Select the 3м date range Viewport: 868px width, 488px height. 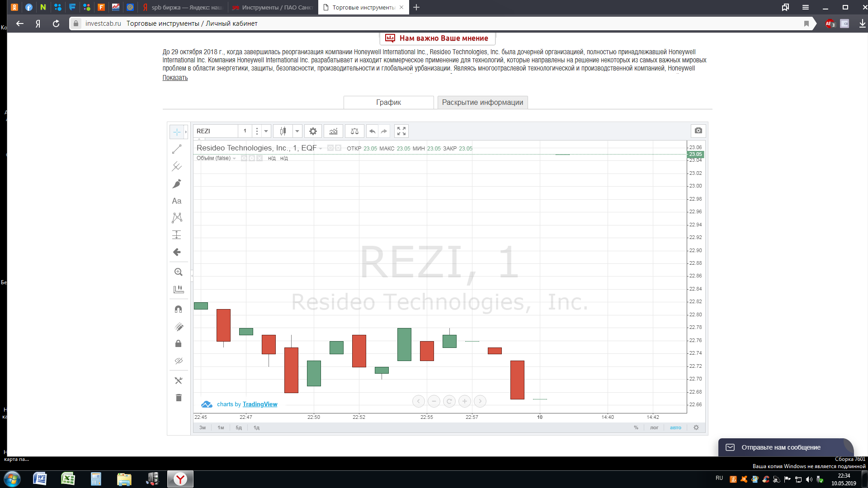tap(203, 427)
